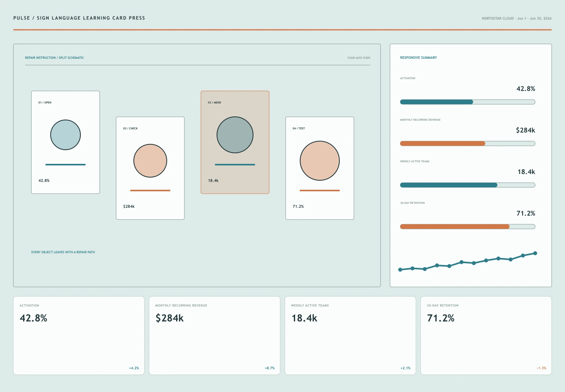This screenshot has width=565, height=392.
Task: Open the 30-Day Retention 71.2% bottom card
Action: [486, 336]
